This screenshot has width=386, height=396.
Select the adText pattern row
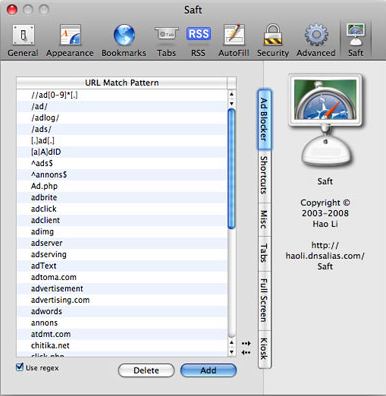pyautogui.click(x=122, y=266)
